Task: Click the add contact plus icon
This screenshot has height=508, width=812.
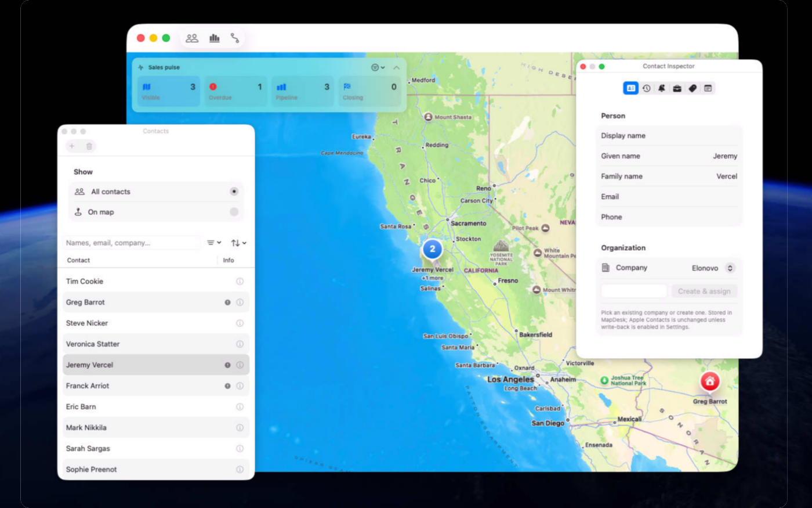Action: [72, 146]
